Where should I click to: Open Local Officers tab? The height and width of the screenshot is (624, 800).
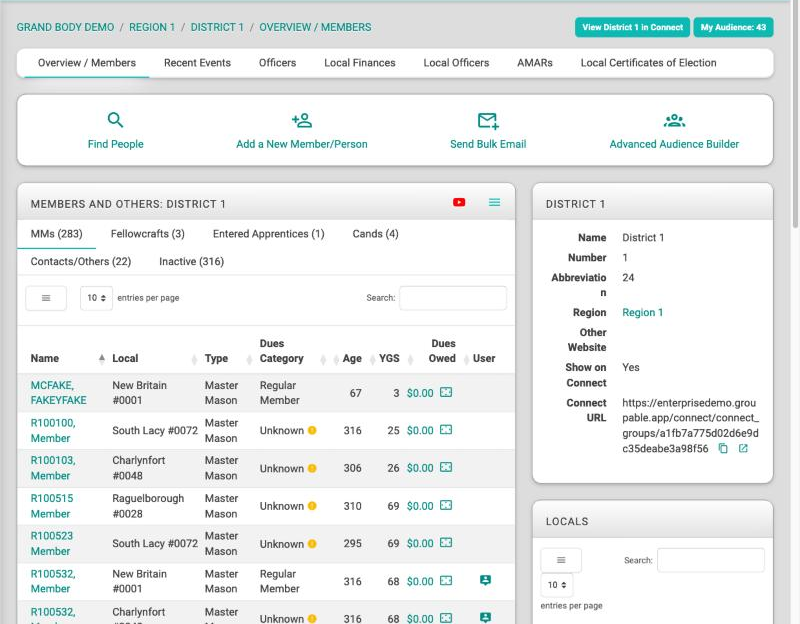click(x=456, y=63)
